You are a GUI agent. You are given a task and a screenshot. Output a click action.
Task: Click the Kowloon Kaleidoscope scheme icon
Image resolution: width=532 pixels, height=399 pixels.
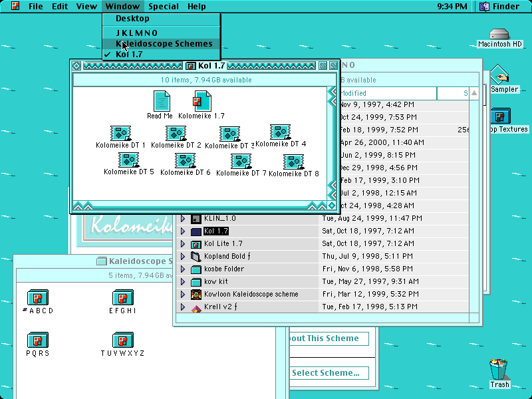(x=196, y=295)
